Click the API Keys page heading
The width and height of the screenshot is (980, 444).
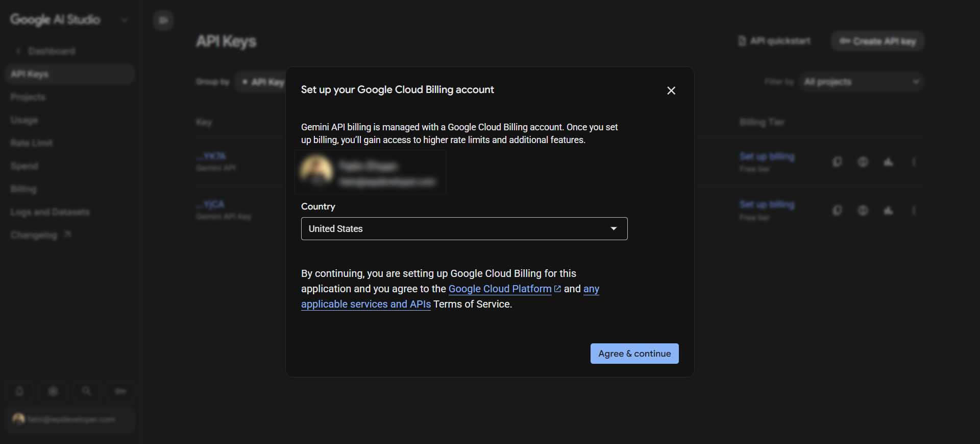click(226, 41)
